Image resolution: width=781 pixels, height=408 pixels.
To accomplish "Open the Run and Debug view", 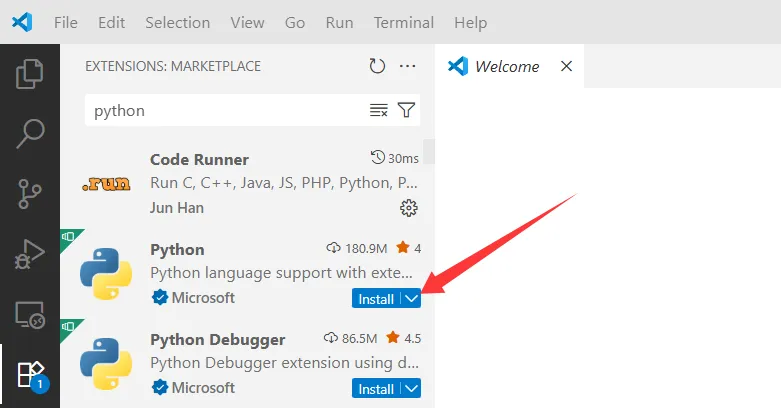I will (x=30, y=254).
